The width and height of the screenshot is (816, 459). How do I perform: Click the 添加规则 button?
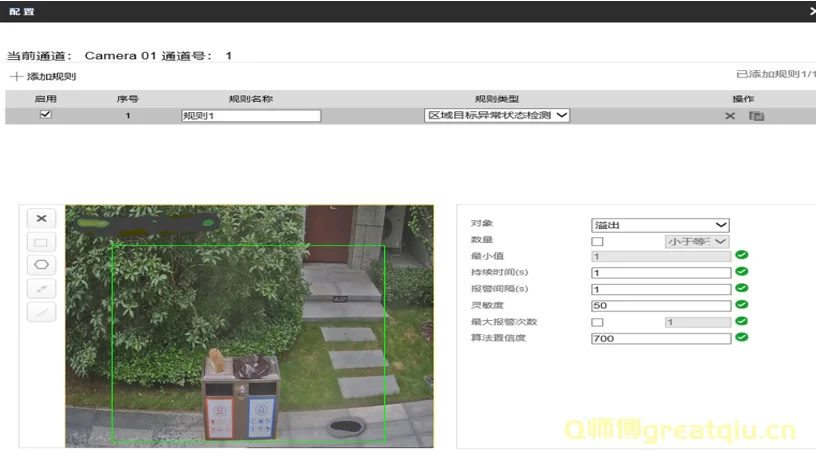50,77
